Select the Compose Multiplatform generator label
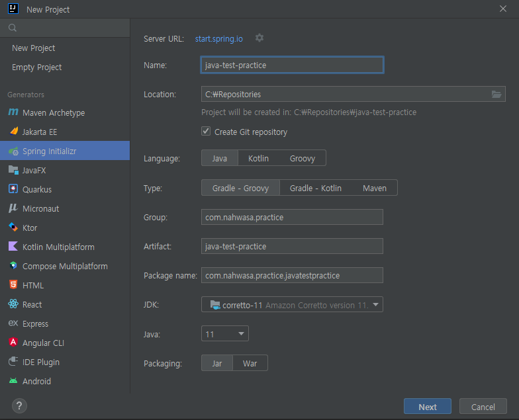Viewport: 519px width, 420px height. pyautogui.click(x=65, y=266)
